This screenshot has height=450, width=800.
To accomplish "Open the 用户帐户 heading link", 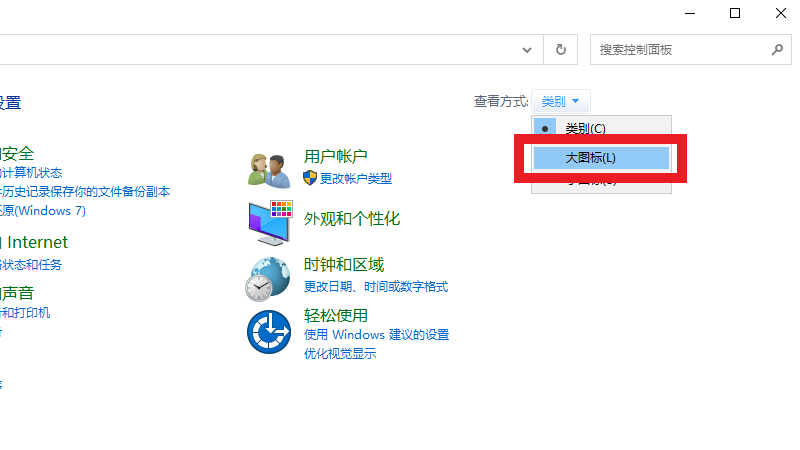I will click(x=335, y=156).
